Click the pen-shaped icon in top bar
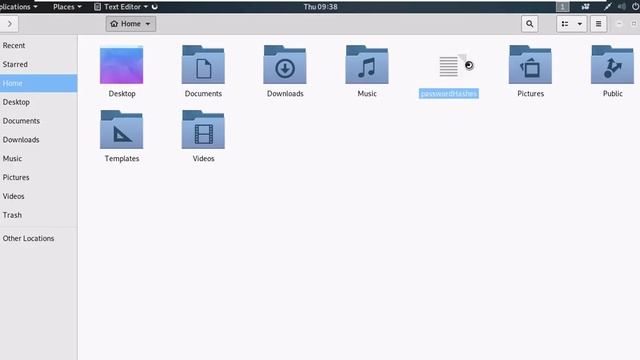640x360 pixels. coord(608,7)
